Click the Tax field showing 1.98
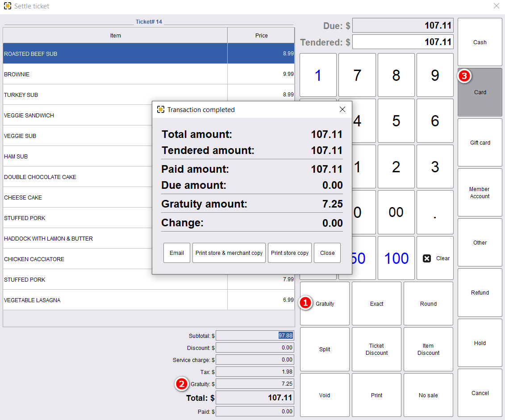The height and width of the screenshot is (420, 505). 255,372
